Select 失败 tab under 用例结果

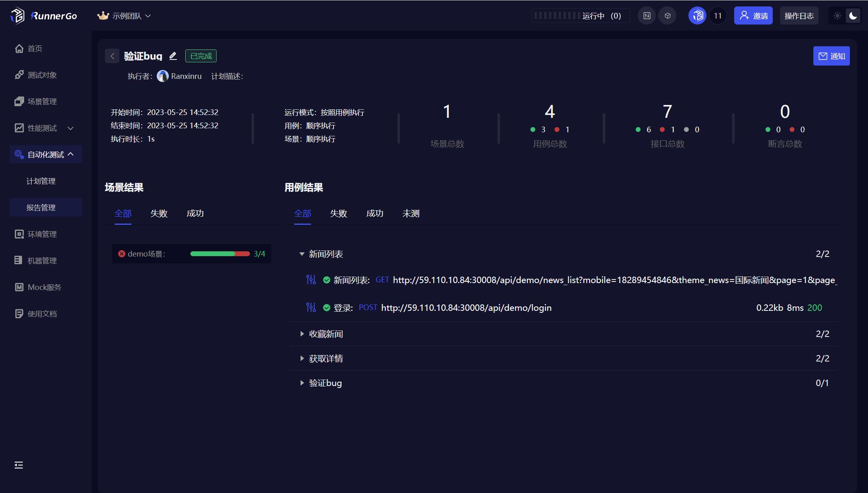[338, 214]
